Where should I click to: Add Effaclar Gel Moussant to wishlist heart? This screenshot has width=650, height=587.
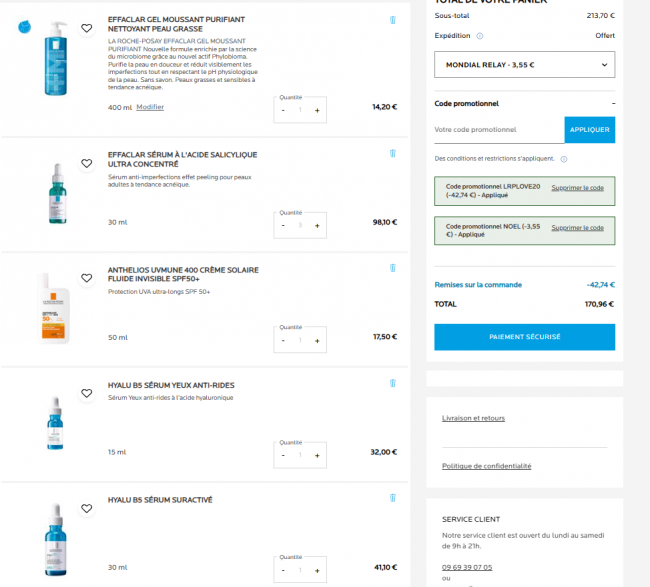(86, 28)
